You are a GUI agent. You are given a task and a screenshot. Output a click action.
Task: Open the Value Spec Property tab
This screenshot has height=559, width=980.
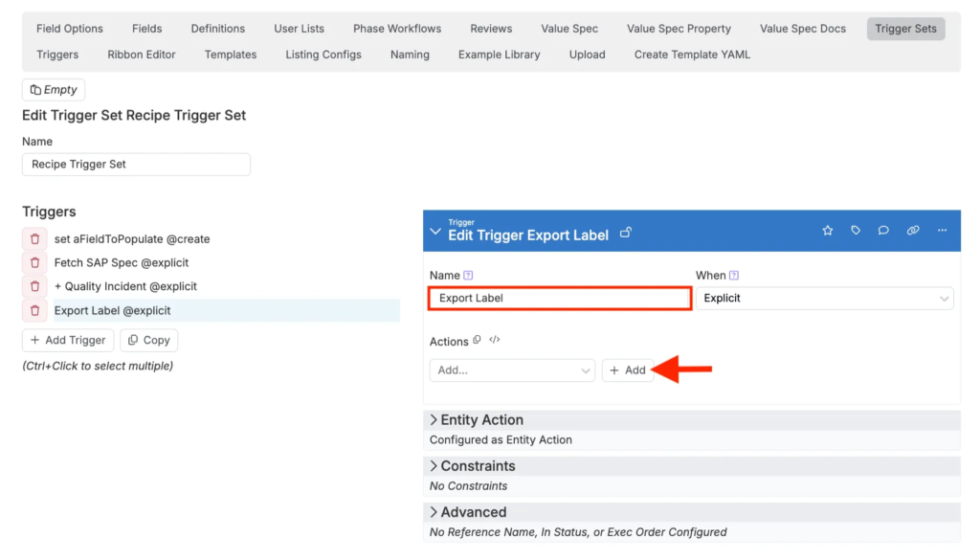coord(679,29)
